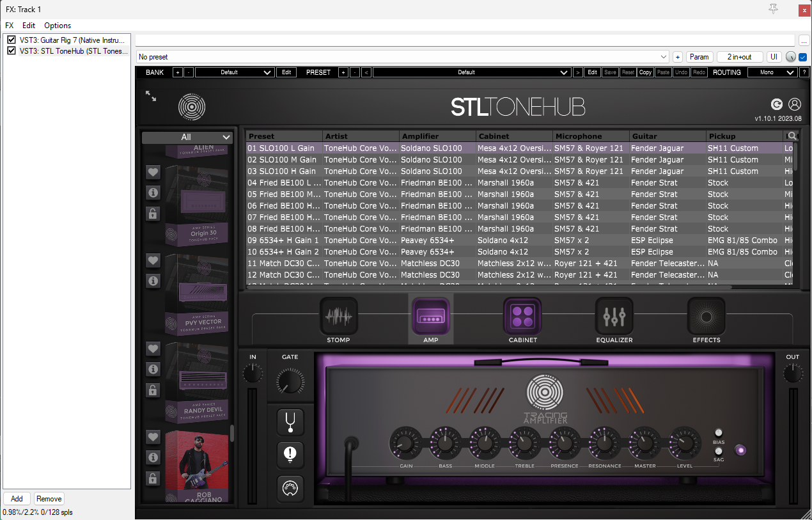Click the comment input field above preset box
Screen dimensions: 812x520
pyautogui.click(x=465, y=40)
